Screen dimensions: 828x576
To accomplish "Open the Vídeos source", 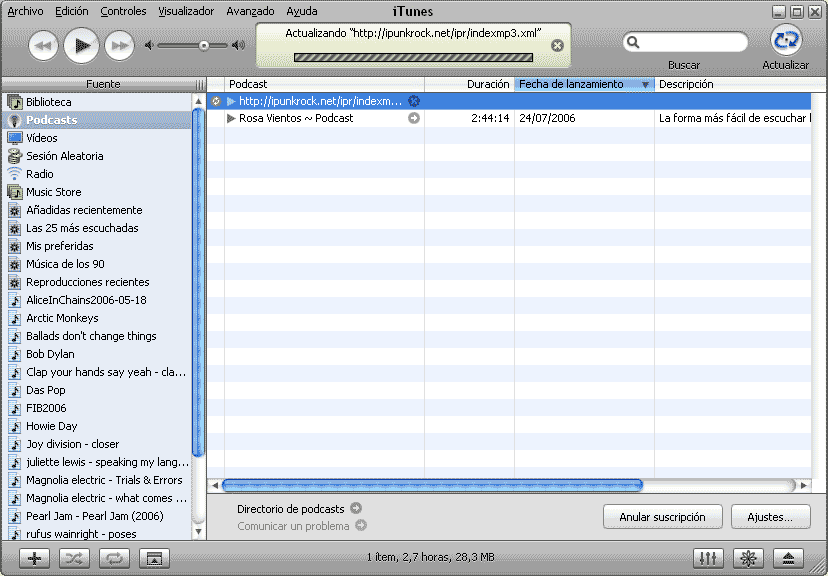I will coord(98,138).
